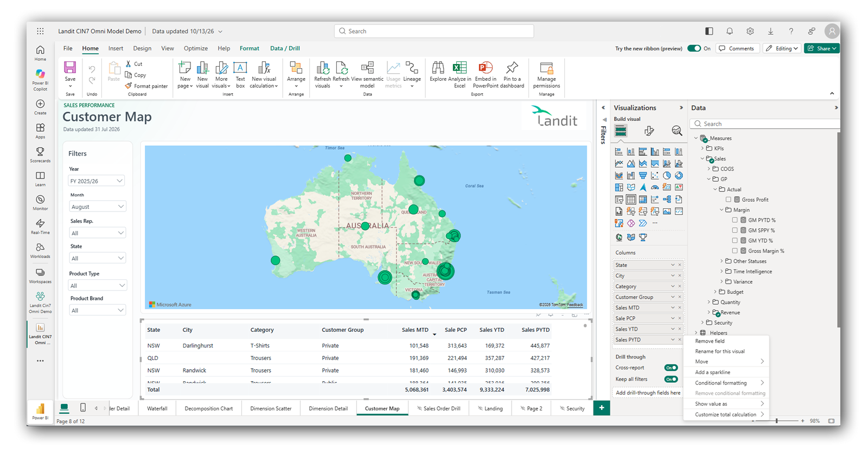The image size is (868, 456).
Task: Check the Gross Margin % checkbox
Action: [735, 251]
